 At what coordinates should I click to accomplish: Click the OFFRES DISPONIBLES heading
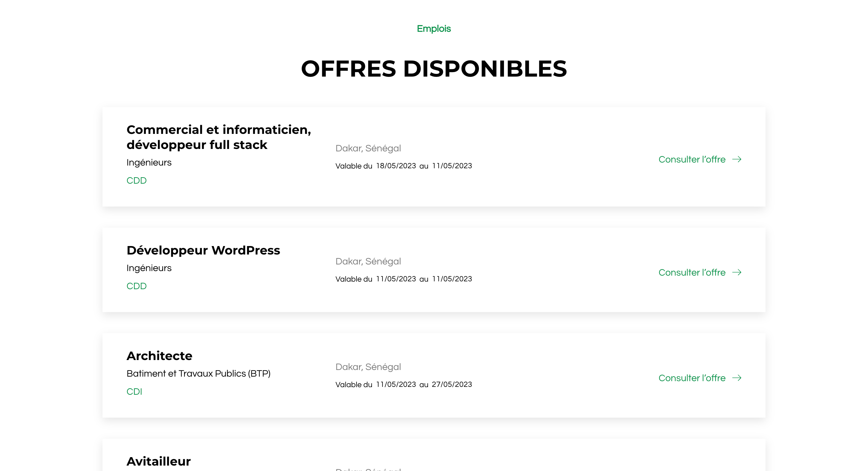pyautogui.click(x=434, y=68)
